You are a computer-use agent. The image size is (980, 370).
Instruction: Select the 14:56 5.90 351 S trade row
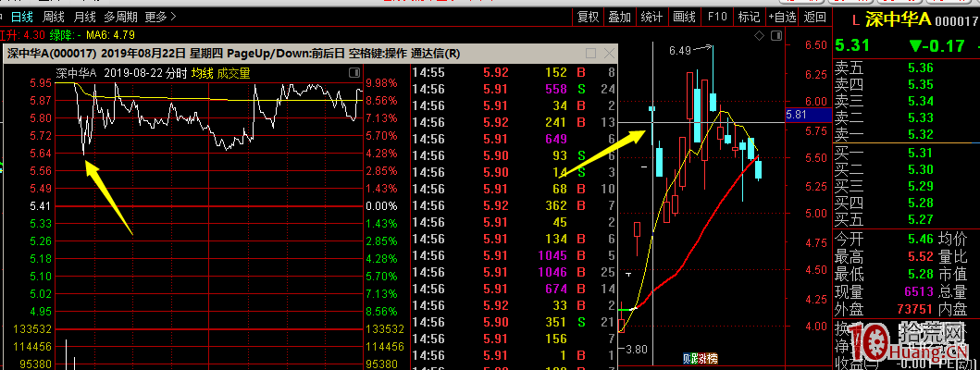click(x=514, y=322)
